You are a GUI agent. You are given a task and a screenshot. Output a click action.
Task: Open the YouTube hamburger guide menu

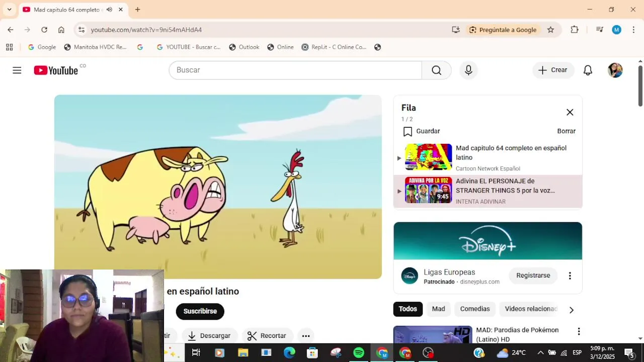click(17, 70)
